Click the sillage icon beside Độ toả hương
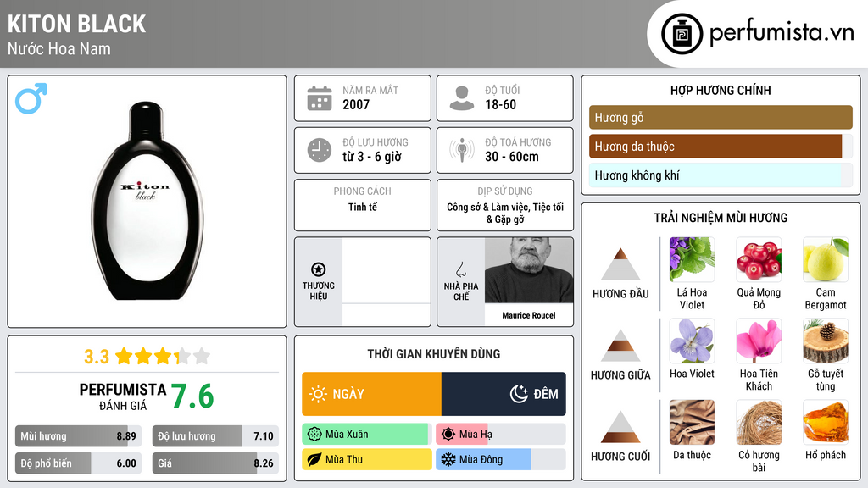 pos(462,150)
